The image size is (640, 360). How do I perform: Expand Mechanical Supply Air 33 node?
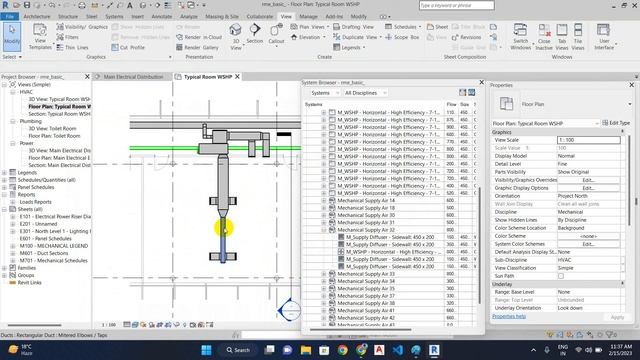point(324,274)
